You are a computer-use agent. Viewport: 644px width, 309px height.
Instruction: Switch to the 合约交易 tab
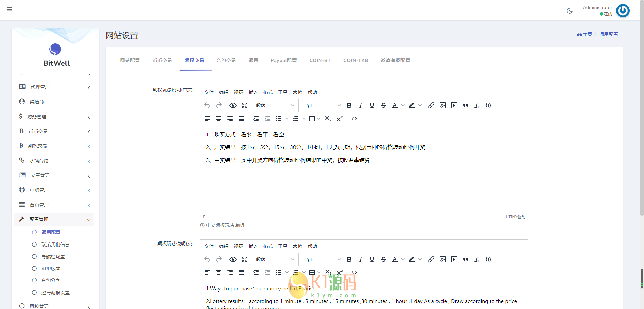pos(226,60)
